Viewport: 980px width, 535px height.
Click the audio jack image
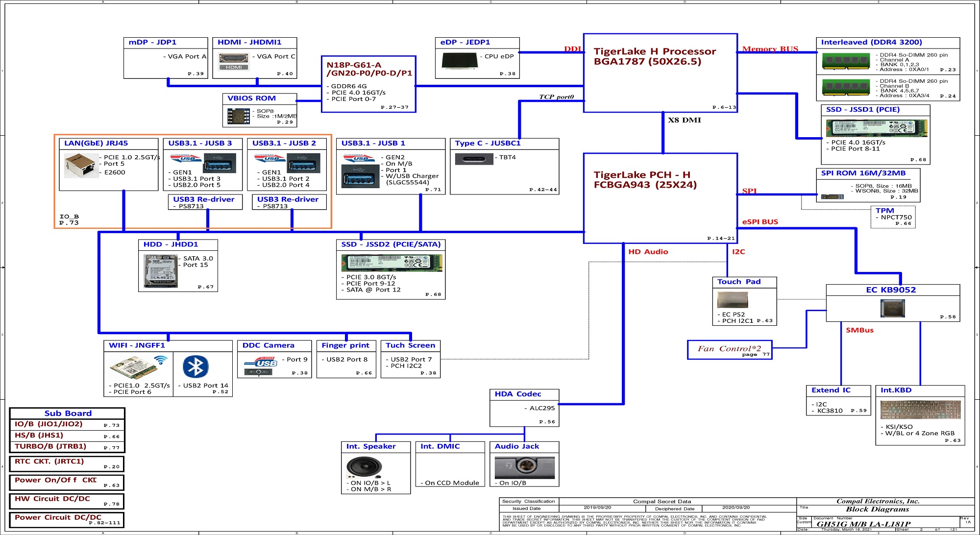pyautogui.click(x=524, y=467)
